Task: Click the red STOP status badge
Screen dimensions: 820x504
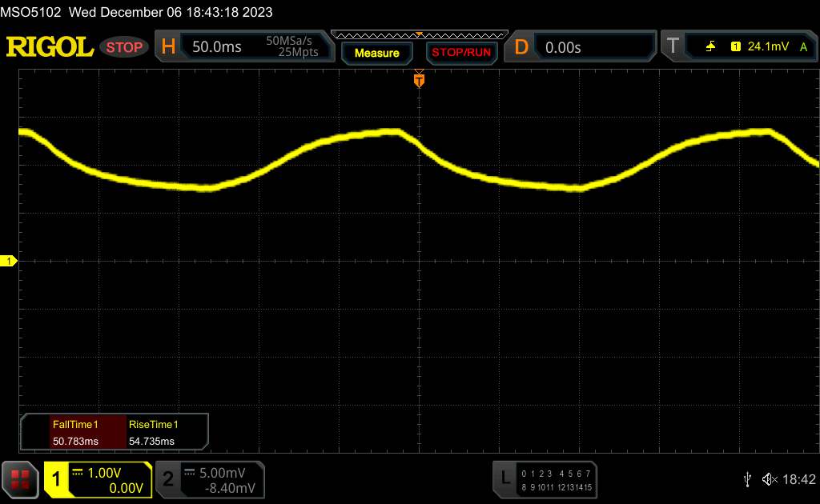Action: pyautogui.click(x=125, y=47)
